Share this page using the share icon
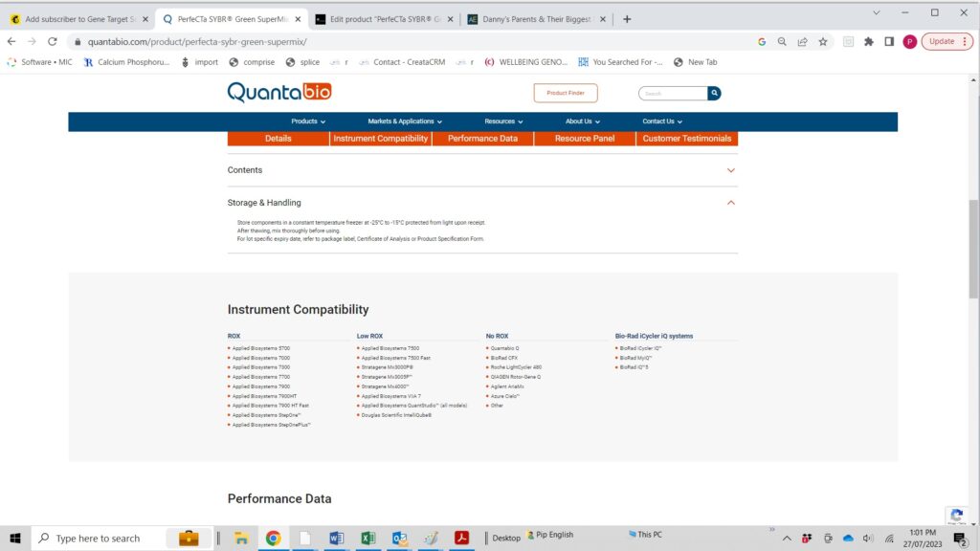Screen dimensions: 980x551 pos(803,42)
